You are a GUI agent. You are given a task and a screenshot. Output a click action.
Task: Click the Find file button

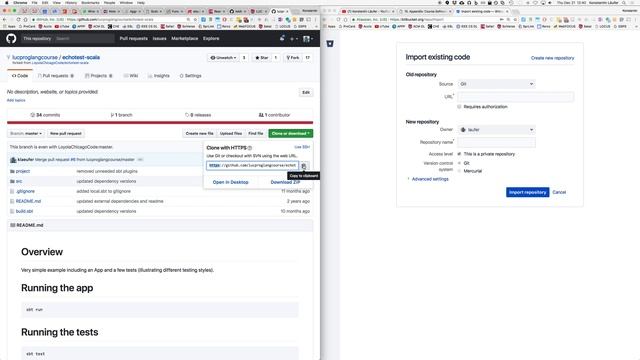pos(256,133)
